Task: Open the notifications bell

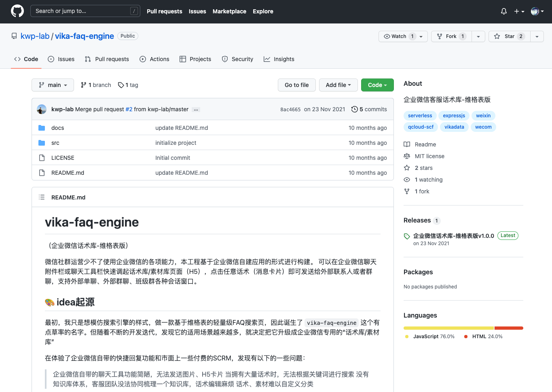Action: pyautogui.click(x=503, y=11)
